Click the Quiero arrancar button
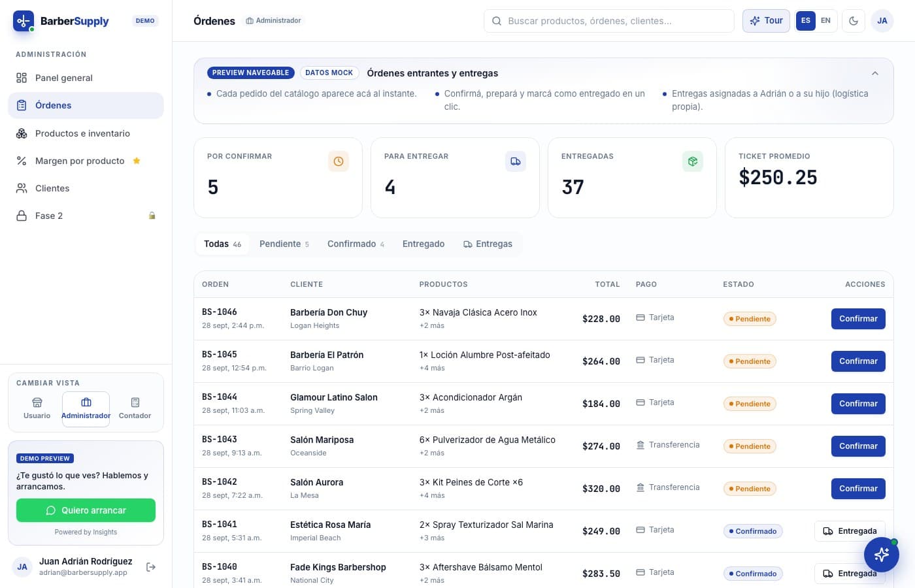 click(86, 510)
